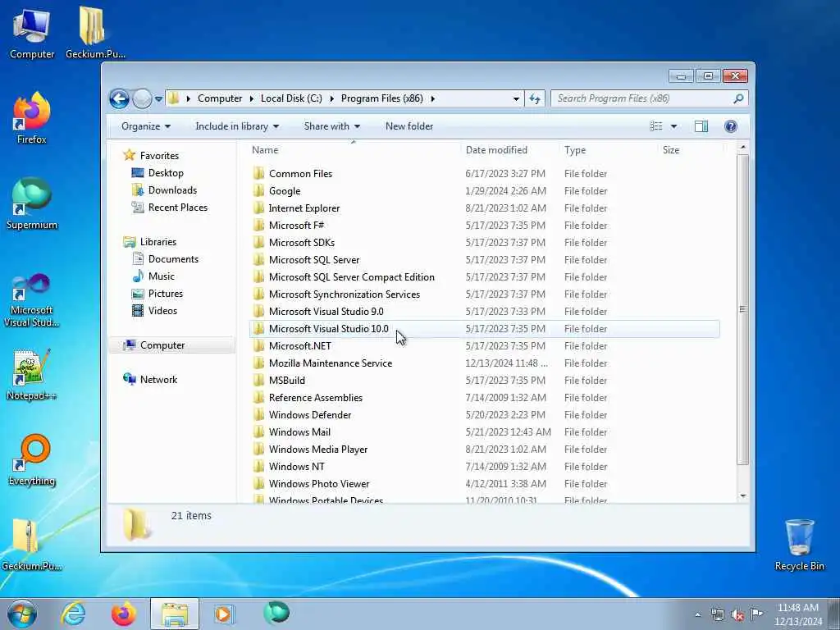Click the file list vertical scrollbar

[742, 309]
